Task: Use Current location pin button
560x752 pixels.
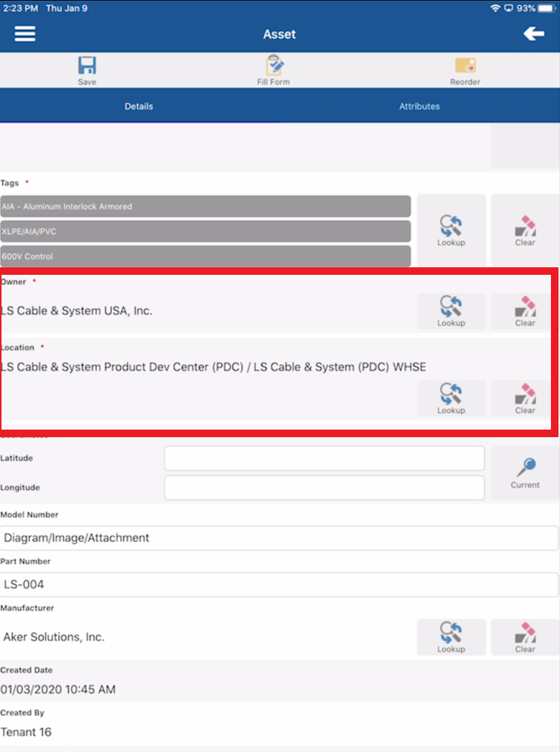Action: tap(525, 473)
